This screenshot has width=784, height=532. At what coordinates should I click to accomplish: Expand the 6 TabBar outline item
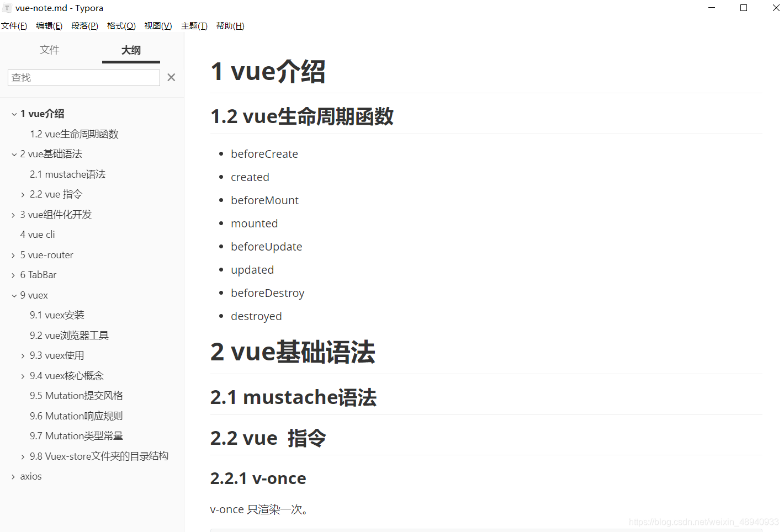pos(14,275)
